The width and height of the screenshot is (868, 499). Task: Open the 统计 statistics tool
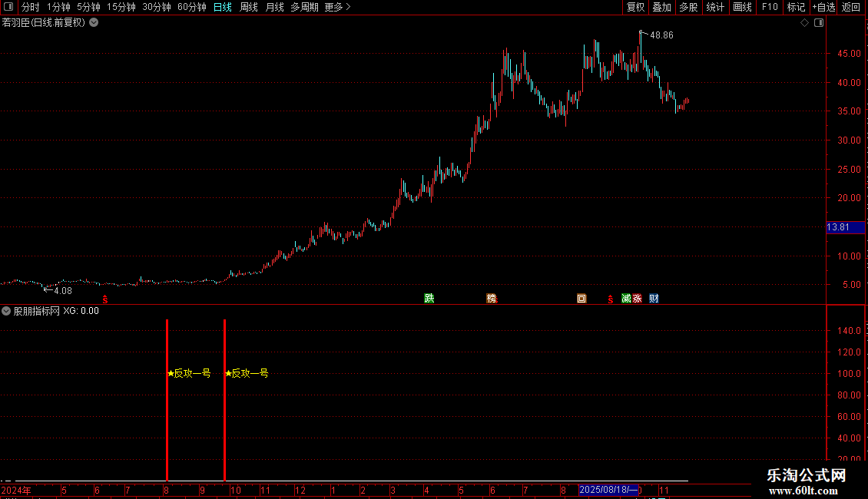(714, 7)
